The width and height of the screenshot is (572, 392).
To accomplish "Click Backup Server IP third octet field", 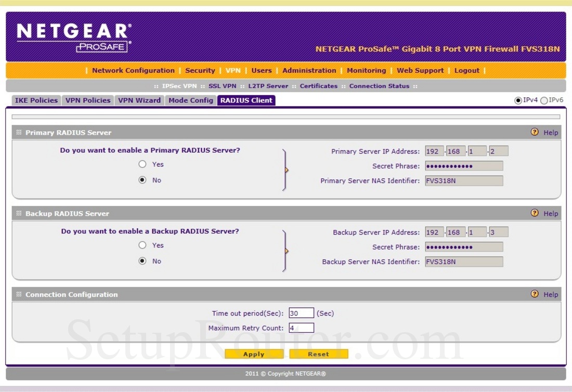I will click(x=477, y=232).
